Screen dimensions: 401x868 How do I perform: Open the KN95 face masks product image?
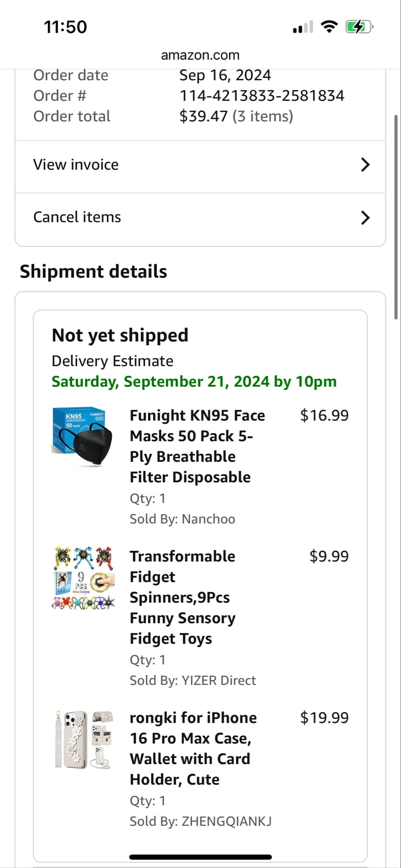(83, 437)
